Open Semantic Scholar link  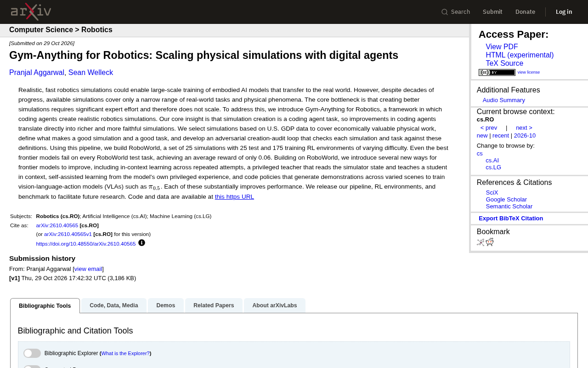tap(509, 207)
